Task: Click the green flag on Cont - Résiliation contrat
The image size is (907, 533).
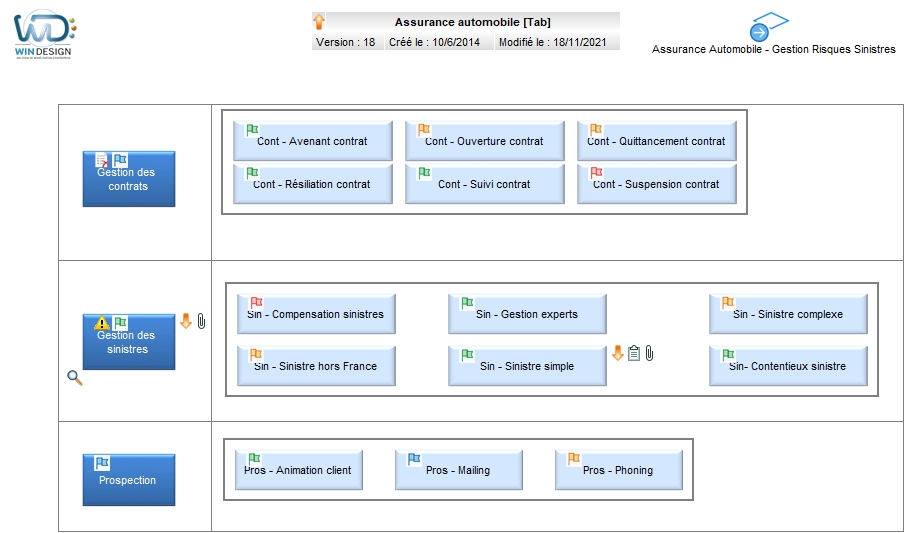Action: (252, 172)
